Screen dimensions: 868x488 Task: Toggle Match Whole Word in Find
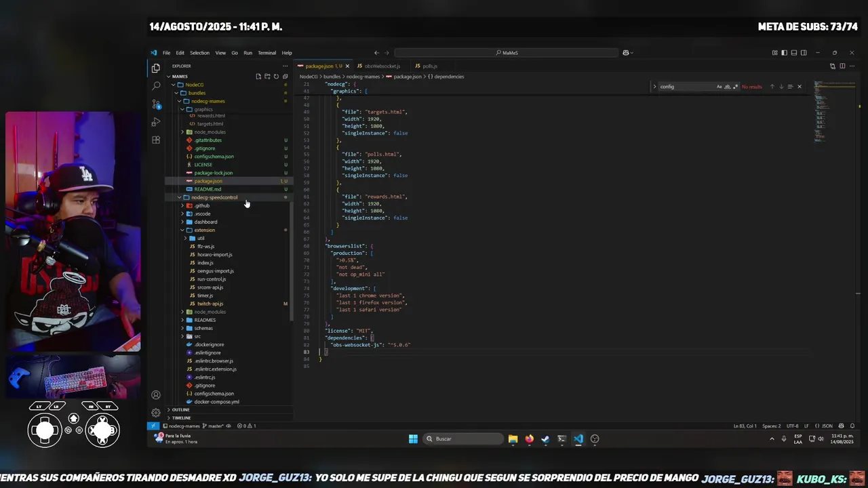pyautogui.click(x=728, y=87)
